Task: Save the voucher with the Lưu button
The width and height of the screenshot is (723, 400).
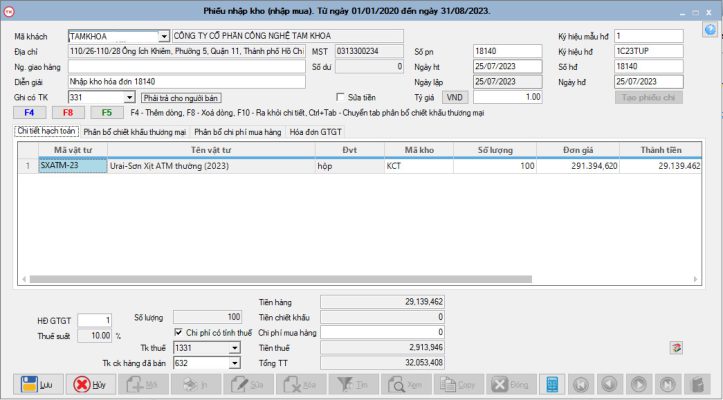Action: pos(38,384)
